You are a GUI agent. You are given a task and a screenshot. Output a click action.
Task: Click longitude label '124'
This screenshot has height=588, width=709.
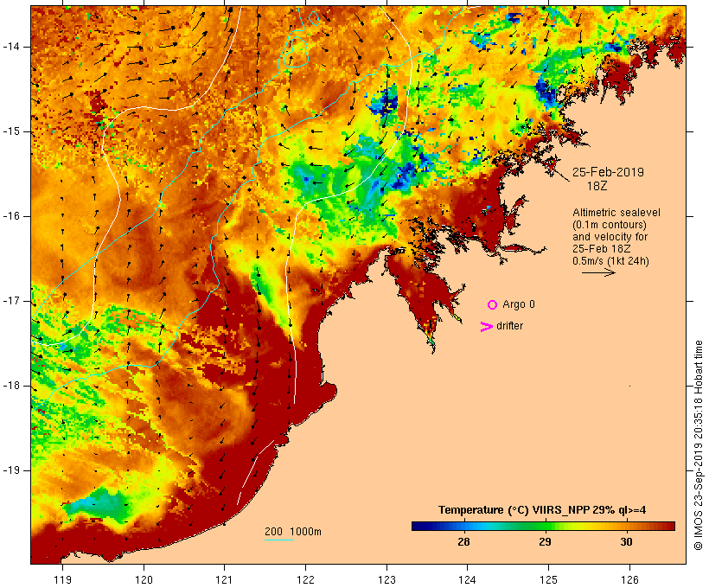pyautogui.click(x=468, y=579)
